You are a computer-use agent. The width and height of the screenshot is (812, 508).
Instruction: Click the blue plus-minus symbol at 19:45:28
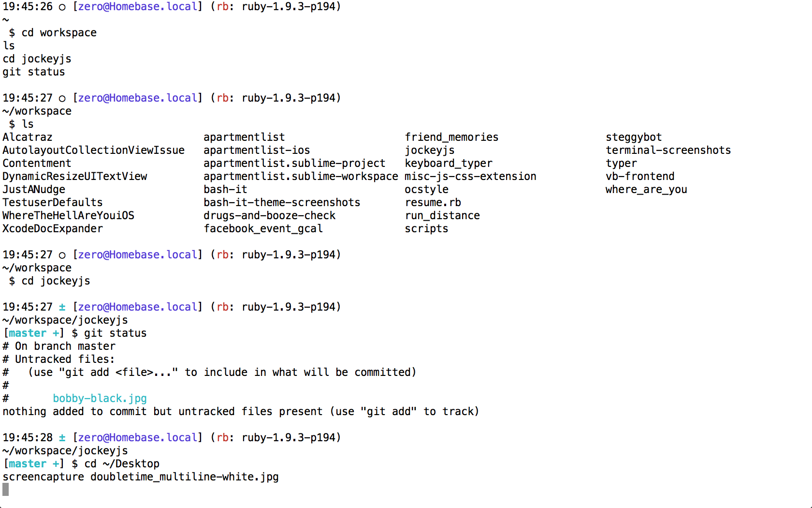pos(62,437)
